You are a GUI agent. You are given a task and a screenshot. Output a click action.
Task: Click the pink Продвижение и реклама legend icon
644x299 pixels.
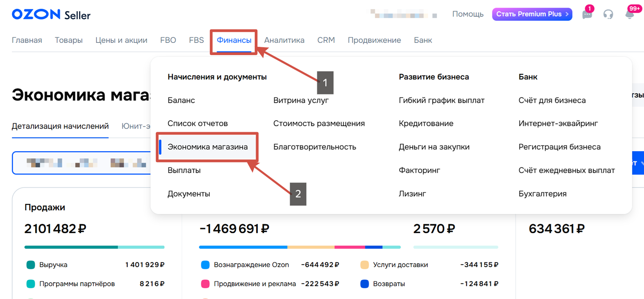[x=205, y=284]
